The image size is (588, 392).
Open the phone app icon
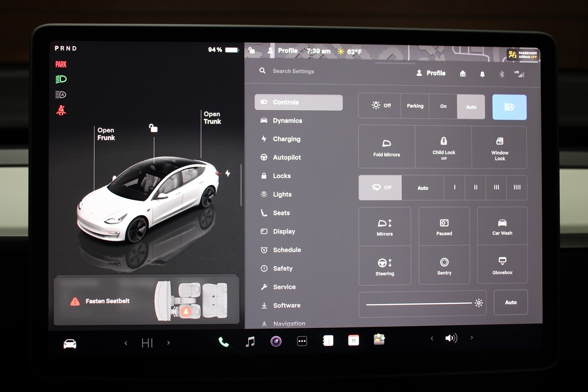click(223, 342)
